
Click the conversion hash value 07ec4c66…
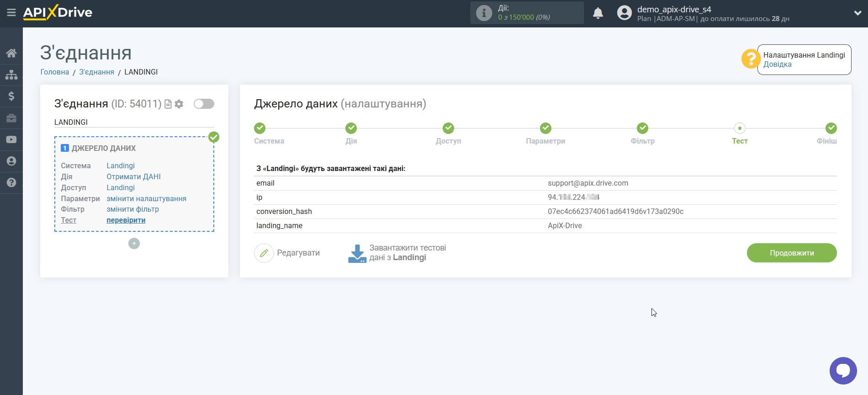pos(615,211)
